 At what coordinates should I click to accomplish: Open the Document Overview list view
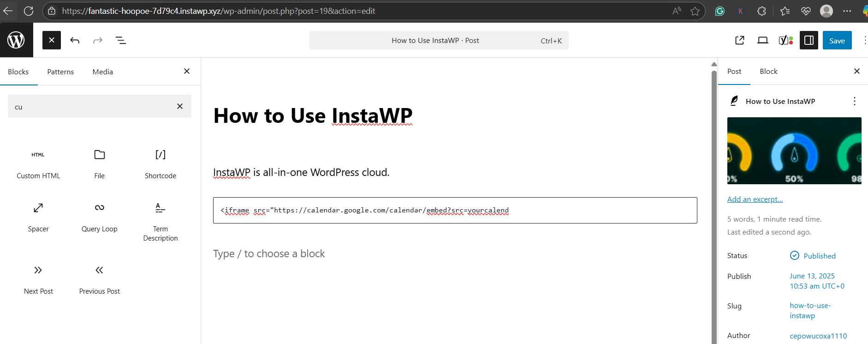coord(121,40)
